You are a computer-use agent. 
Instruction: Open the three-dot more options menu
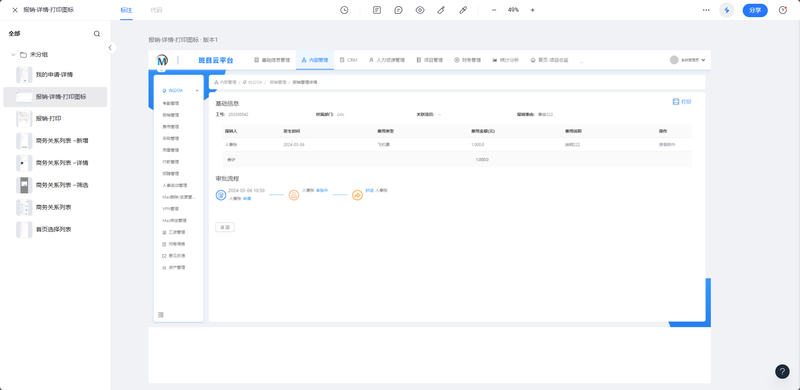tap(706, 10)
